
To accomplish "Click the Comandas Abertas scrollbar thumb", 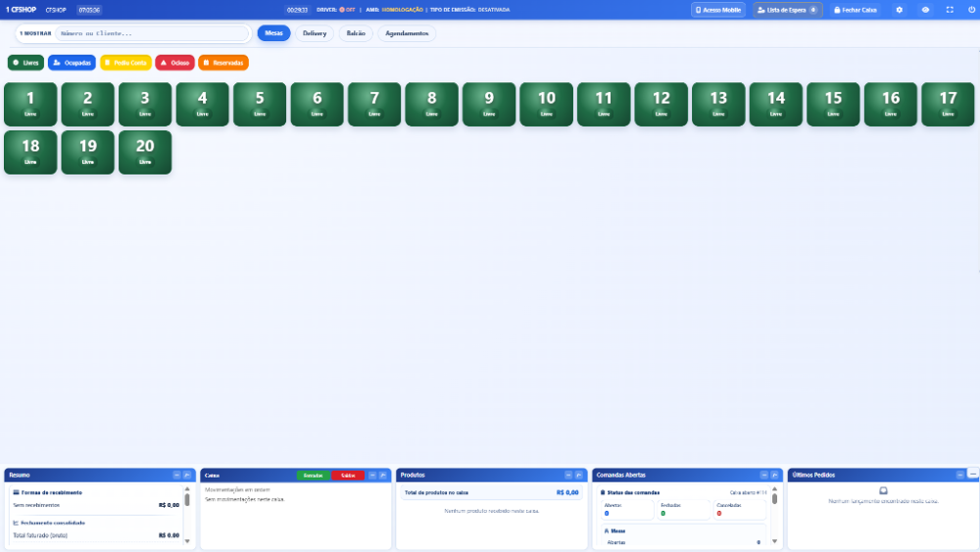I will (774, 499).
